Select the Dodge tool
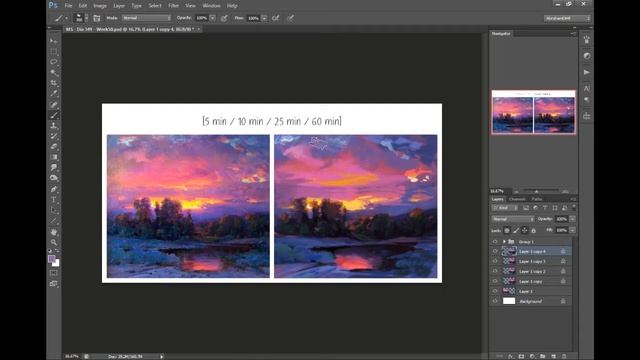640x360 pixels. [53, 178]
